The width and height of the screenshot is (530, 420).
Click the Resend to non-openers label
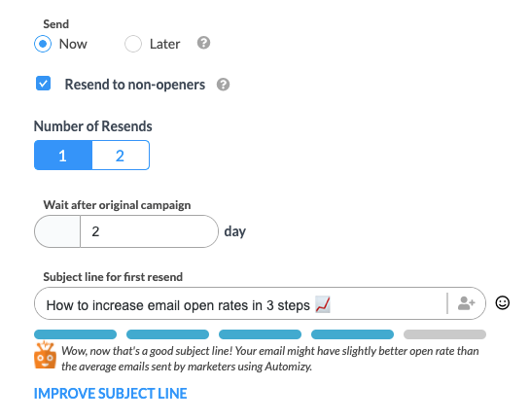pyautogui.click(x=135, y=85)
